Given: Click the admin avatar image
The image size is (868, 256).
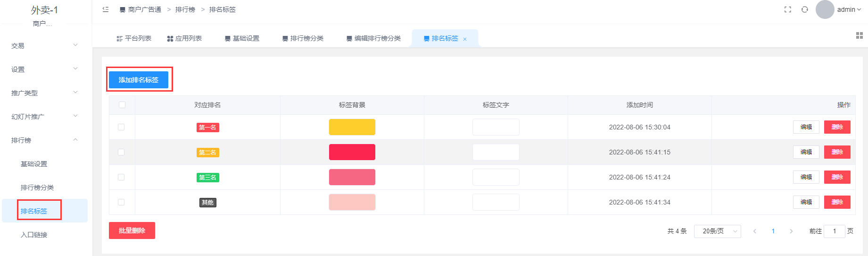Looking at the screenshot, I should pyautogui.click(x=825, y=9).
